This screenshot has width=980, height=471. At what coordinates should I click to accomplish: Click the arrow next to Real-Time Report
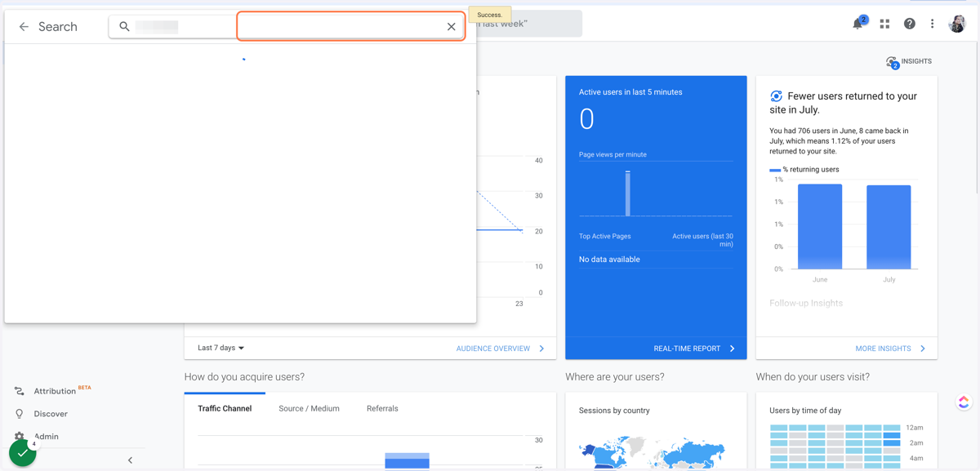[x=733, y=349]
